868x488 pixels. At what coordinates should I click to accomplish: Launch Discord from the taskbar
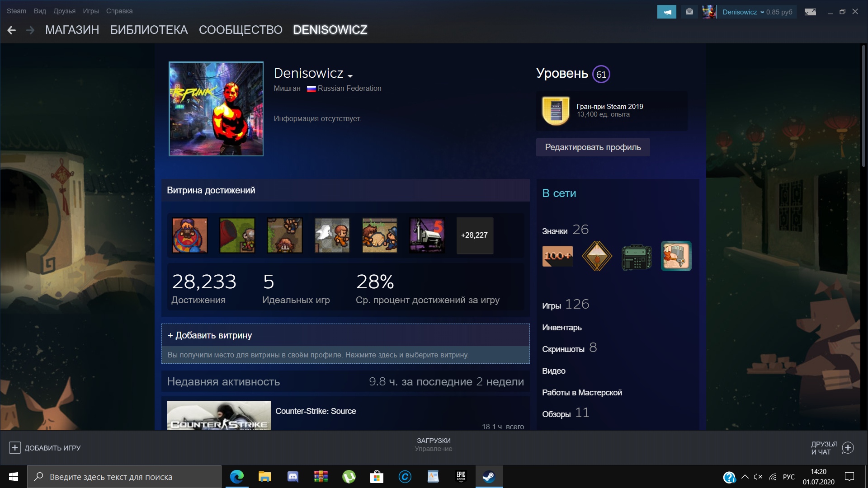click(x=293, y=477)
